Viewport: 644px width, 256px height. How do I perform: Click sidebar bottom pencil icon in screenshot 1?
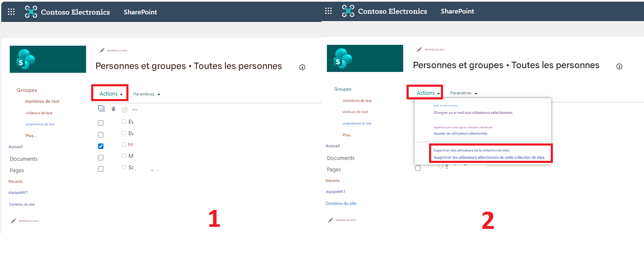tap(13, 221)
